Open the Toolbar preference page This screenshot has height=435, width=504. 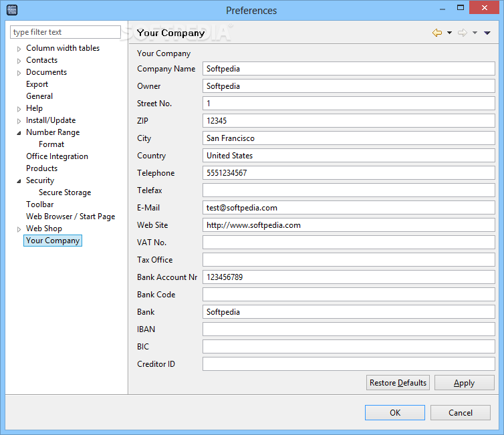click(x=40, y=204)
